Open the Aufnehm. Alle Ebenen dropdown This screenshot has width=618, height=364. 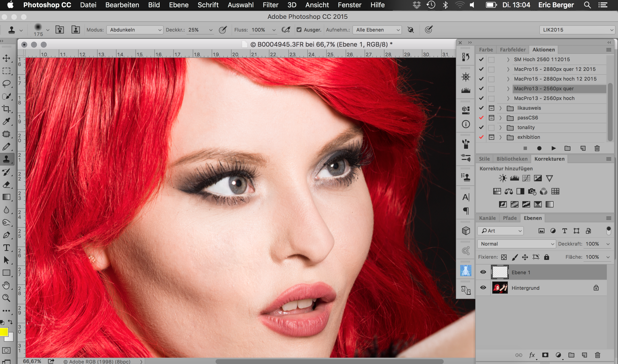(x=377, y=30)
